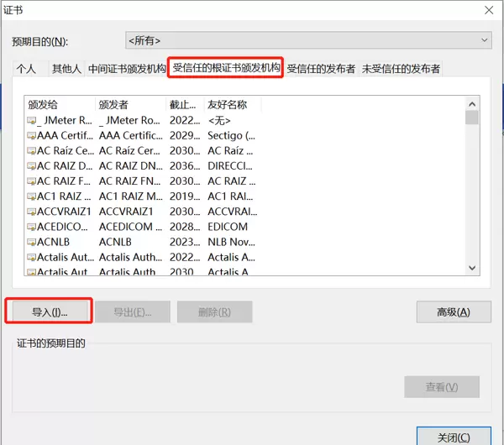Viewport: 504px width, 445px height.
Task: Switch to the 个人 tab
Action: (27, 69)
